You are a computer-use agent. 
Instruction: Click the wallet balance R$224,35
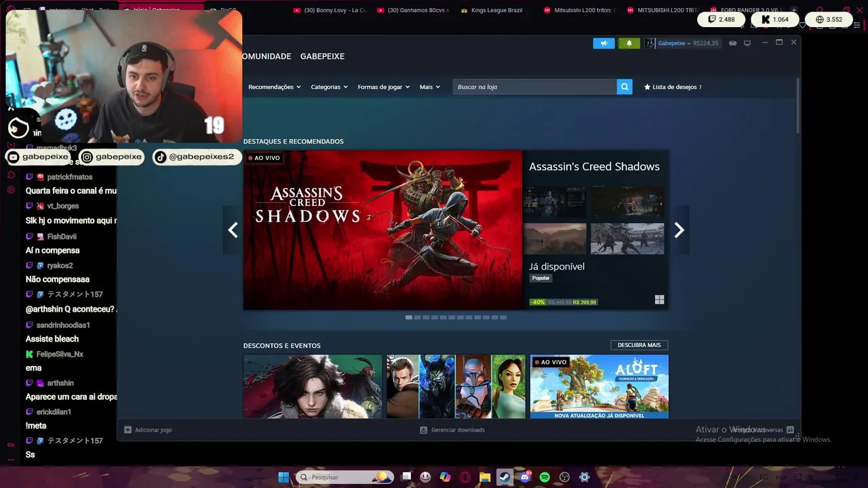705,43
